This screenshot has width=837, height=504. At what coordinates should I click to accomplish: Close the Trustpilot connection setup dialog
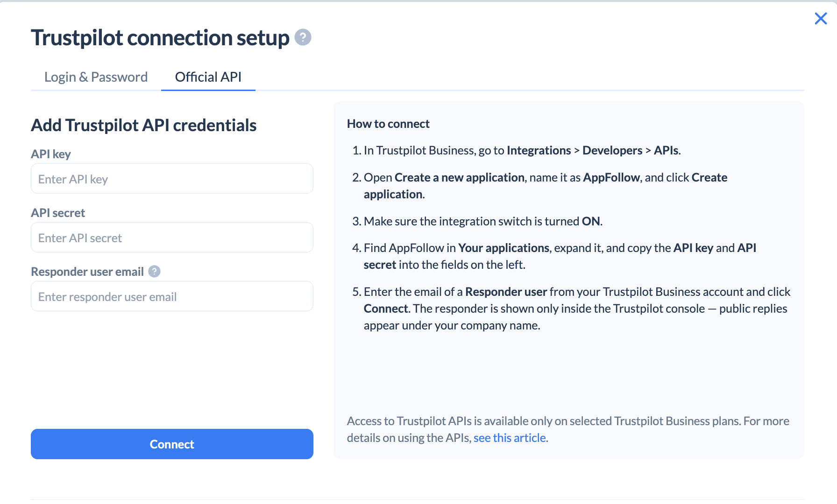tap(821, 19)
